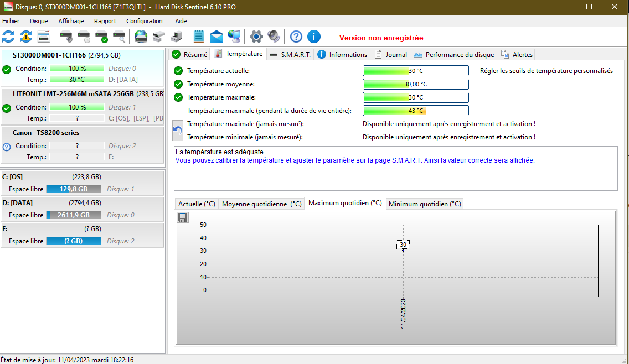Click the speaker sound icon
629x364 pixels.
(x=274, y=37)
